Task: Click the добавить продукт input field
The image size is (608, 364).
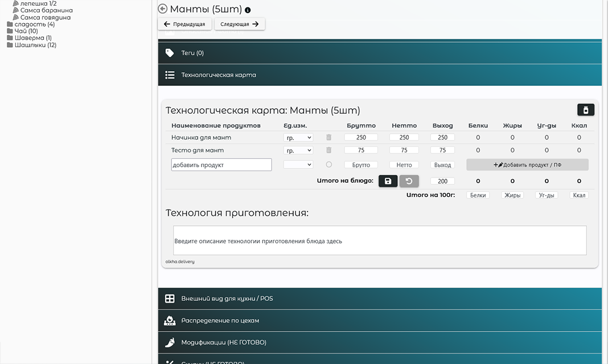Action: pos(221,164)
